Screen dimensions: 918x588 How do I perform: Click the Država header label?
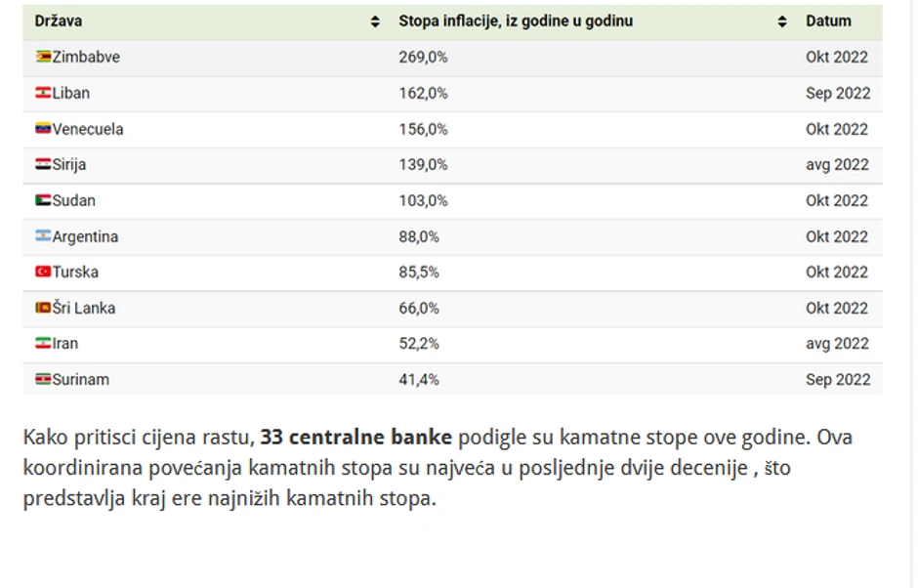tap(59, 21)
